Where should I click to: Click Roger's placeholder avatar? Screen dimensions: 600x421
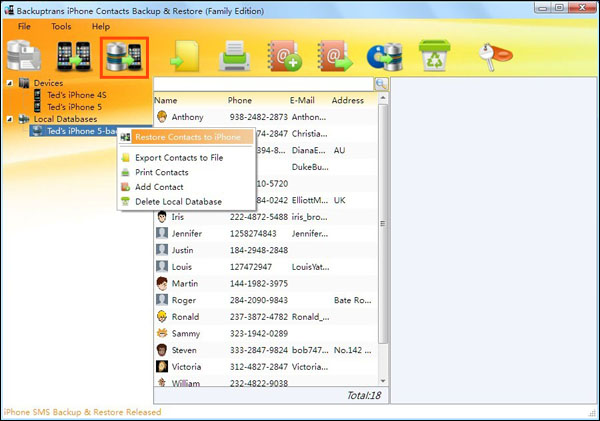162,300
